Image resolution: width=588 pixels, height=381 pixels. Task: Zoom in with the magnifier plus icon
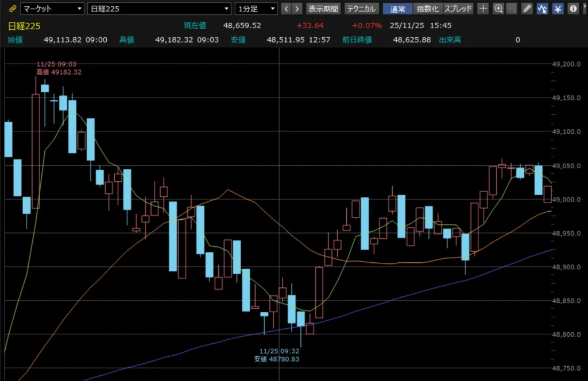498,9
